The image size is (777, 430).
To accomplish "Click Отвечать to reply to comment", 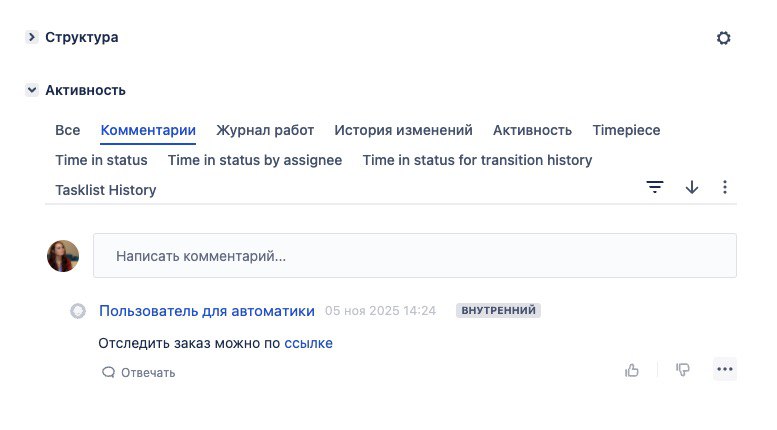I will 139,373.
